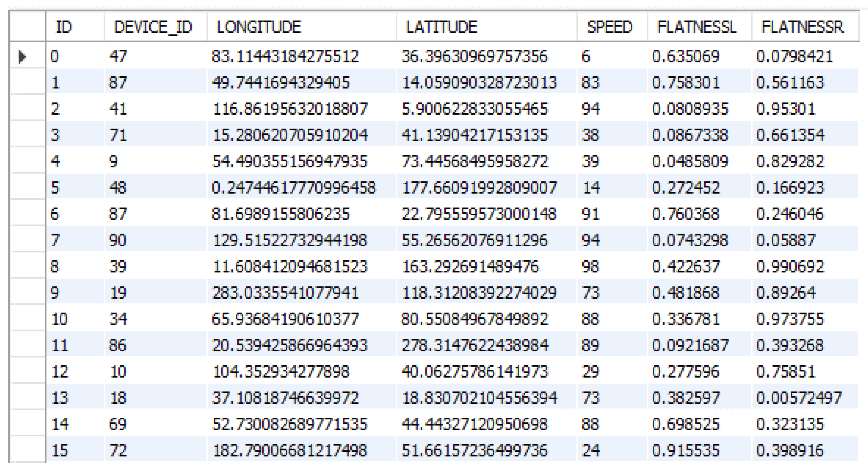
Task: Select longitude cell 283.033554107794
Action: click(285, 293)
